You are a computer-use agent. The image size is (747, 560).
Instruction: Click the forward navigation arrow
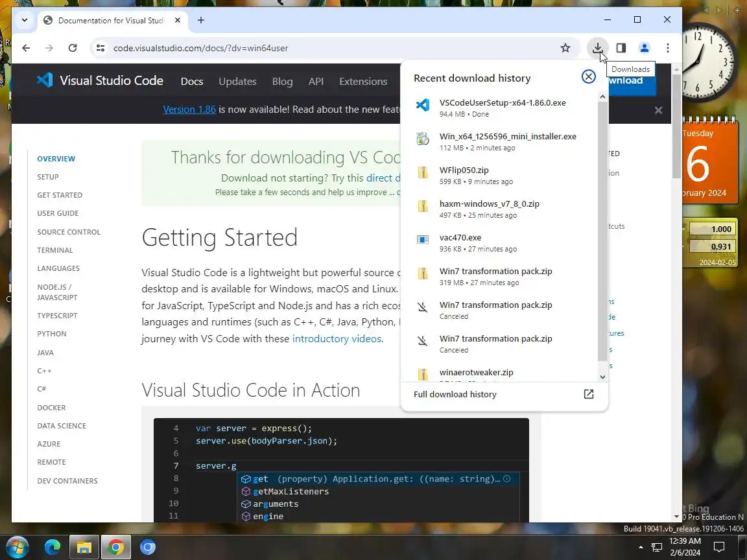pos(49,48)
